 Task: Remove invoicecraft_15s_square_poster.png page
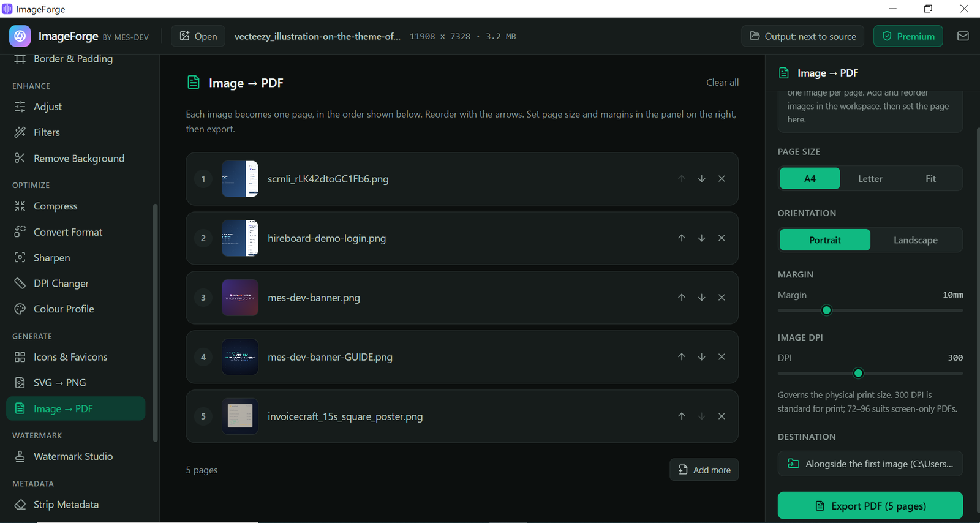tap(722, 416)
